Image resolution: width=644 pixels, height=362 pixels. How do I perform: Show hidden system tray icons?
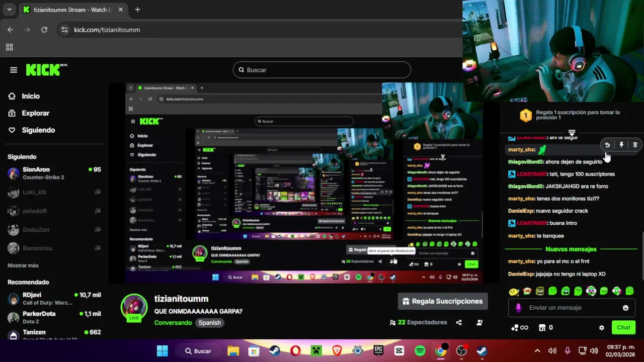coord(537,351)
